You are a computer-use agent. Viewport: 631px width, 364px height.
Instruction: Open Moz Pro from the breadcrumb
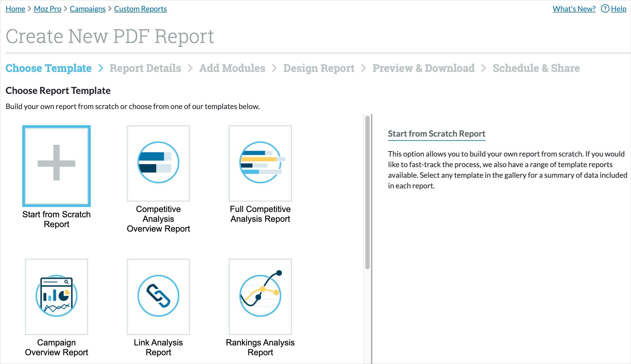[47, 8]
